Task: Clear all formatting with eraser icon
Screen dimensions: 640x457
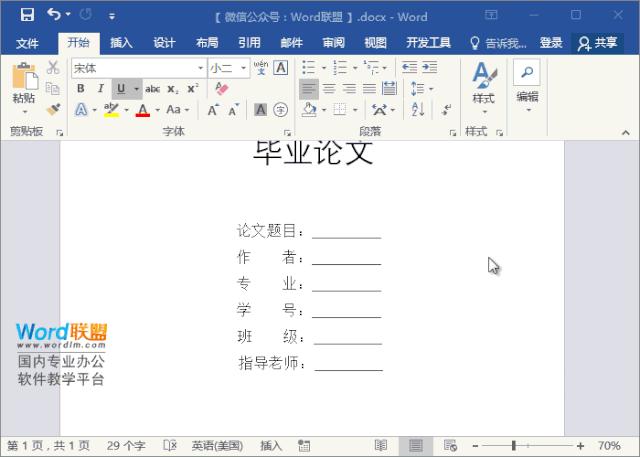Action: coord(221,89)
